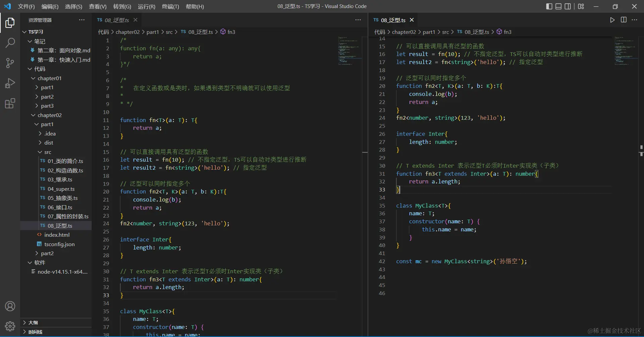Image resolution: width=644 pixels, height=337 pixels.
Task: Open the 文件(F) menu
Action: (x=26, y=6)
